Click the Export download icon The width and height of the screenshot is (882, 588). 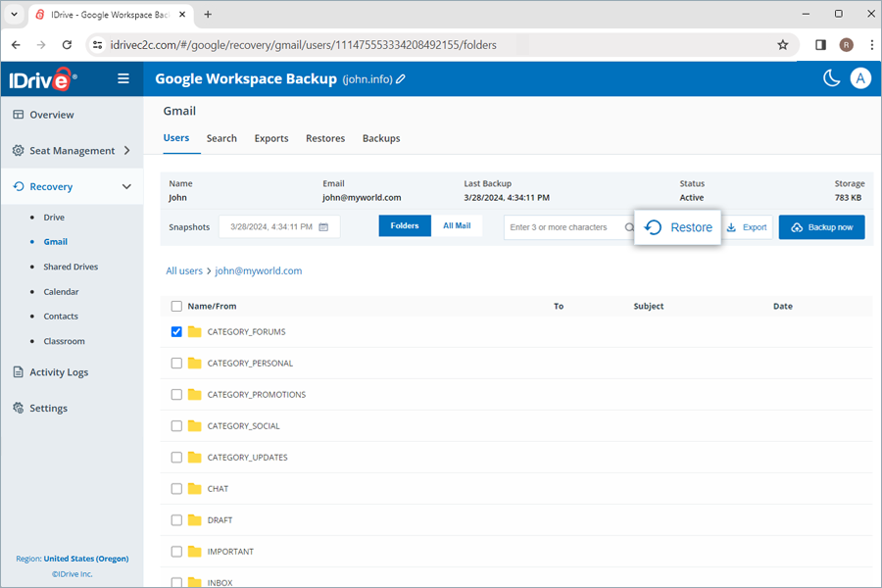pos(730,226)
